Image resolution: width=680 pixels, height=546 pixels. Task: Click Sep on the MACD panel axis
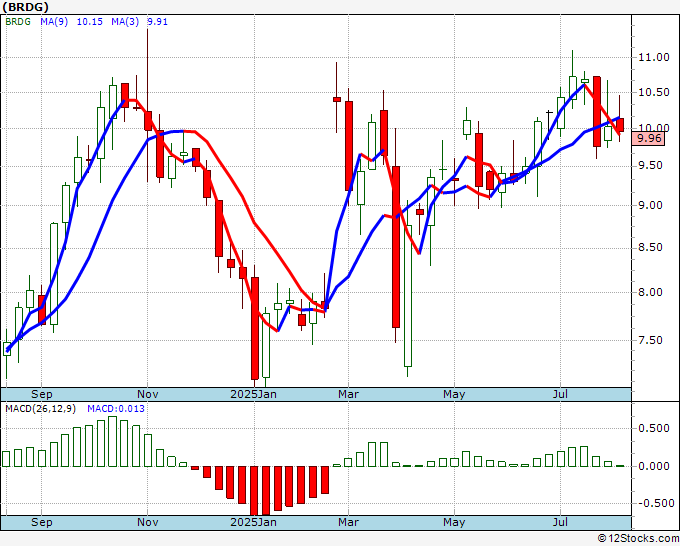point(42,522)
